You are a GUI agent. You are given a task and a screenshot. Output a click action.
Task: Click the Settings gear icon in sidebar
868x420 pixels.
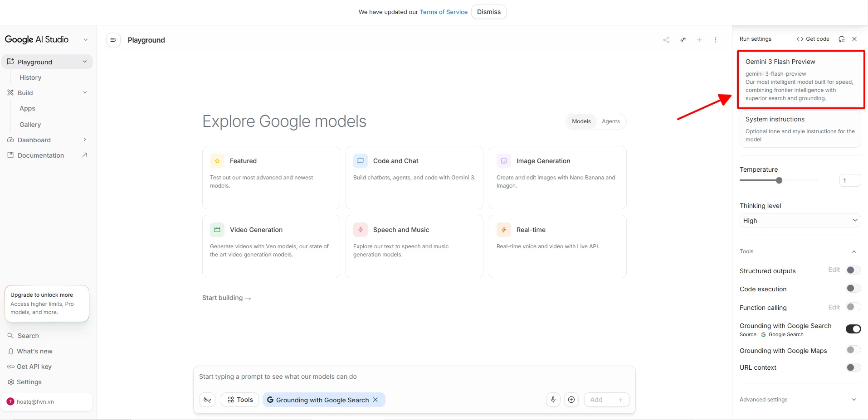[11, 382]
